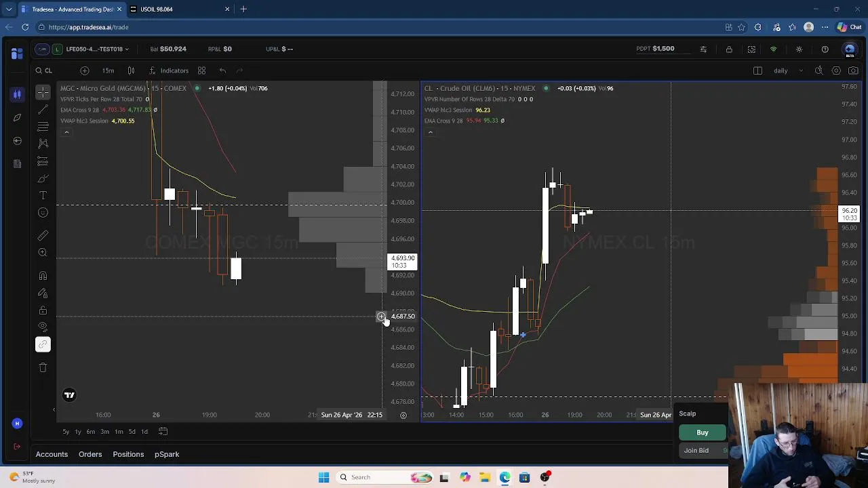This screenshot has height=488, width=868.
Task: Open the Accounts tab
Action: [x=52, y=454]
